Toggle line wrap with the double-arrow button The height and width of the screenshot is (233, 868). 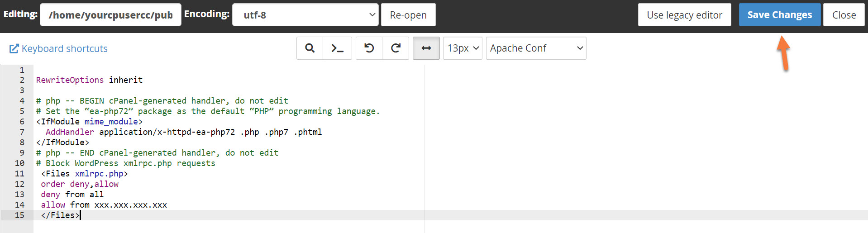426,48
